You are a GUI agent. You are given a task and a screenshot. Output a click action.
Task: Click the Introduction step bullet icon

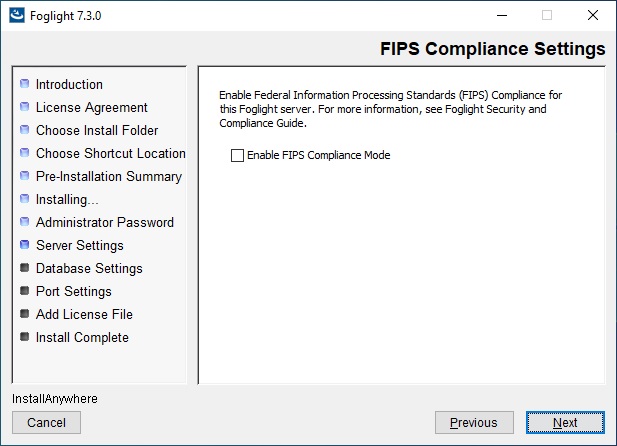point(24,83)
